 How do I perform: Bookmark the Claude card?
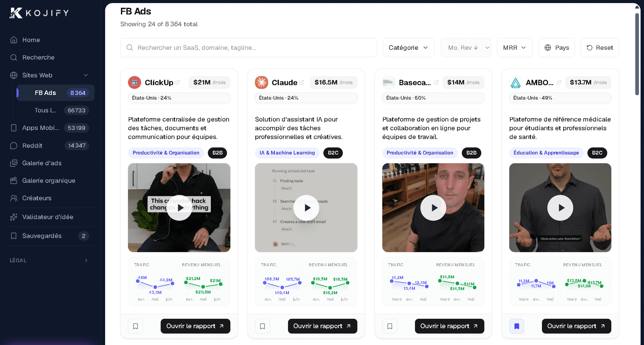click(x=262, y=326)
